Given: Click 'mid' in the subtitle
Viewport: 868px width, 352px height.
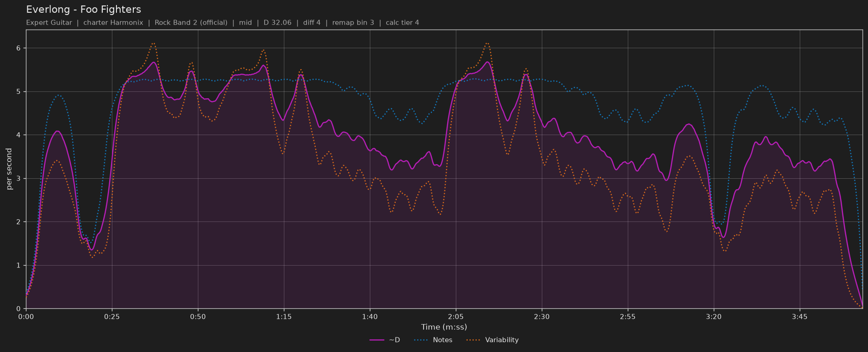Looking at the screenshot, I should (246, 23).
